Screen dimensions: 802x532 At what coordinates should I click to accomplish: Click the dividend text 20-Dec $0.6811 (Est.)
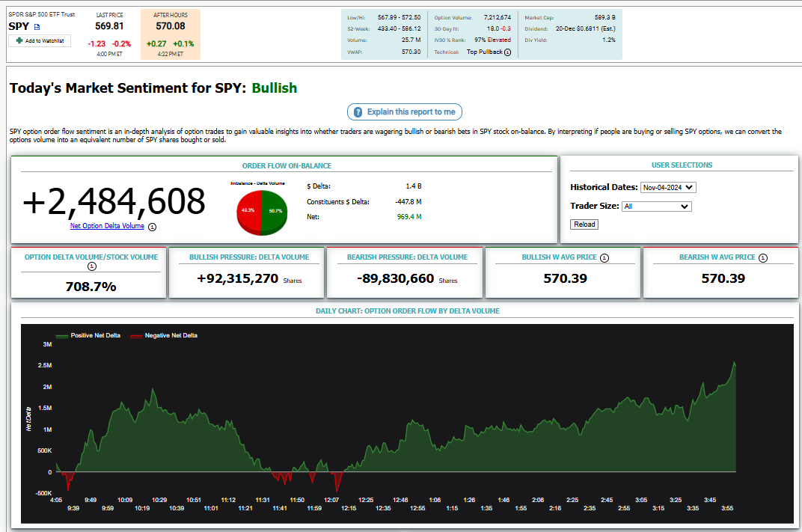click(586, 28)
